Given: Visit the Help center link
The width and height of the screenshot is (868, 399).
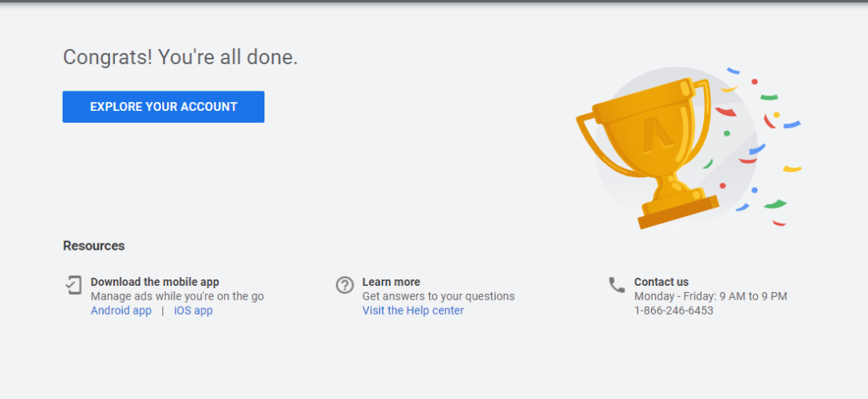Looking at the screenshot, I should point(412,311).
